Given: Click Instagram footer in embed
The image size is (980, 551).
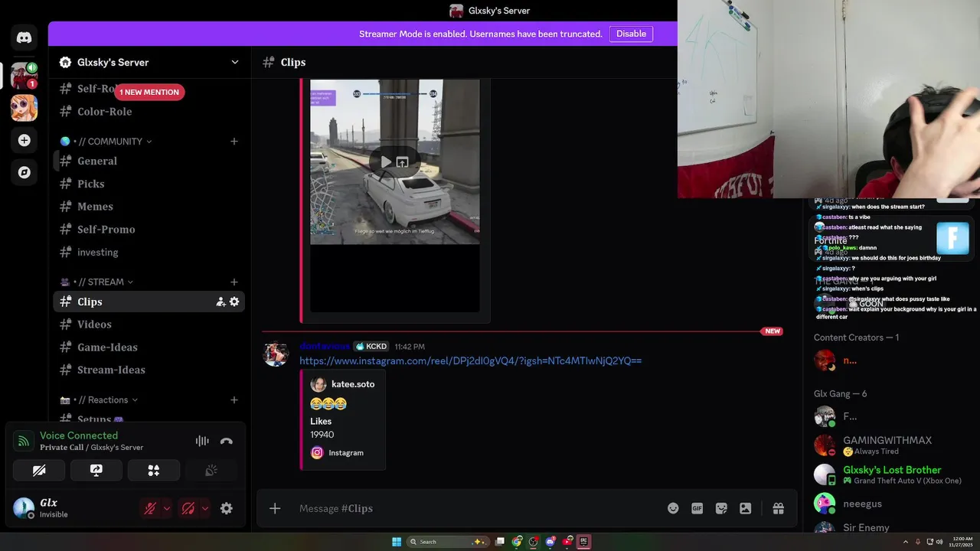Looking at the screenshot, I should click(x=346, y=452).
